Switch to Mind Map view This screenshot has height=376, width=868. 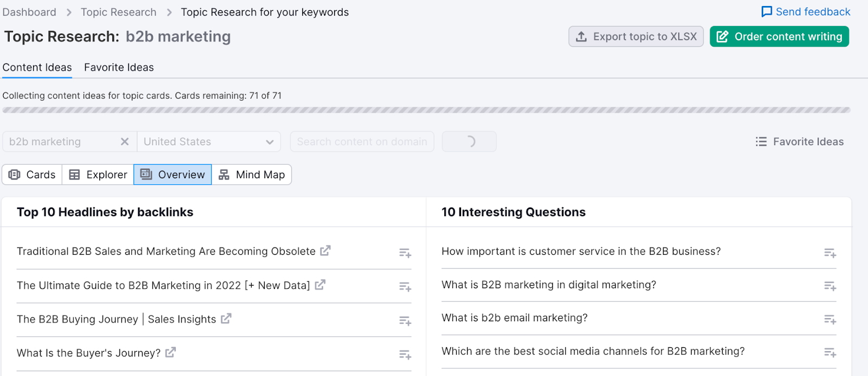pyautogui.click(x=252, y=174)
